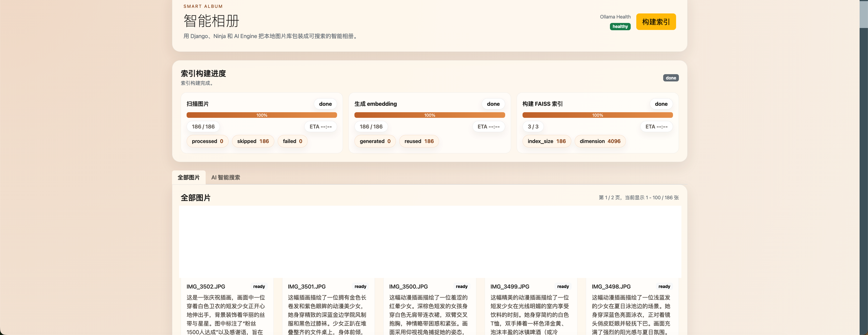The width and height of the screenshot is (868, 335).
Task: Click the healthy Ollama status badge
Action: coord(620,27)
